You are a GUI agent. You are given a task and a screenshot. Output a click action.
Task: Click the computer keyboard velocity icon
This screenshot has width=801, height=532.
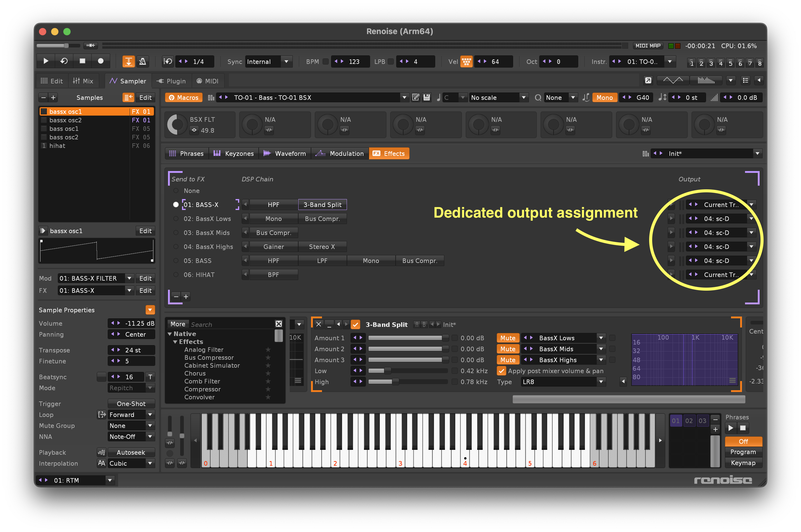[466, 61]
